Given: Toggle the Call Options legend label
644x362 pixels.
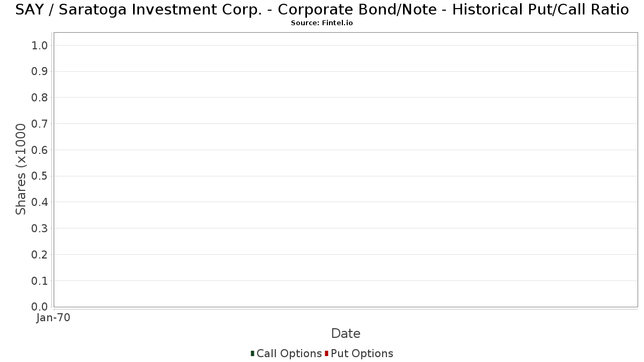Looking at the screenshot, I should click(289, 353).
